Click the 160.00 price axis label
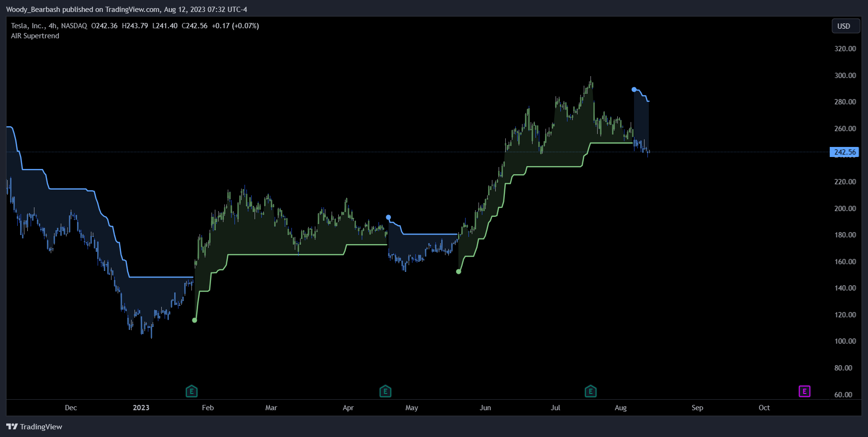This screenshot has width=868, height=437. point(845,262)
